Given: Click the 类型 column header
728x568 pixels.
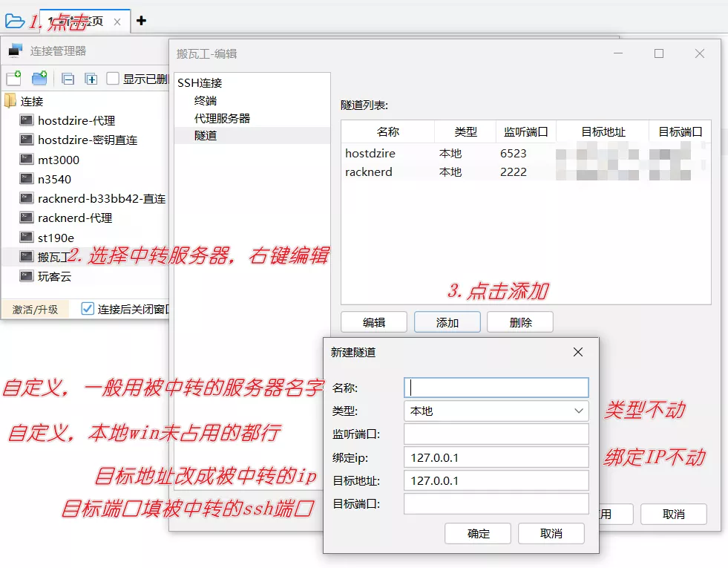Looking at the screenshot, I should [x=465, y=132].
